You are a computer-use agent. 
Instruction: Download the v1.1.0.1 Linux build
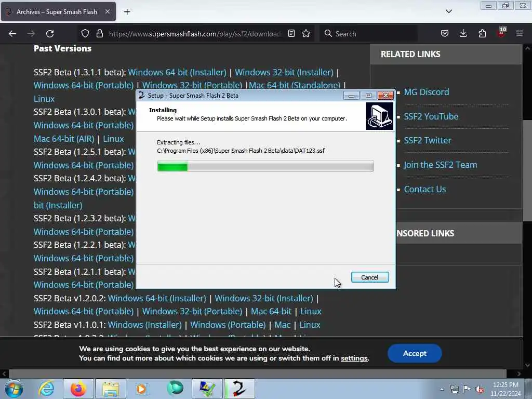coord(310,325)
